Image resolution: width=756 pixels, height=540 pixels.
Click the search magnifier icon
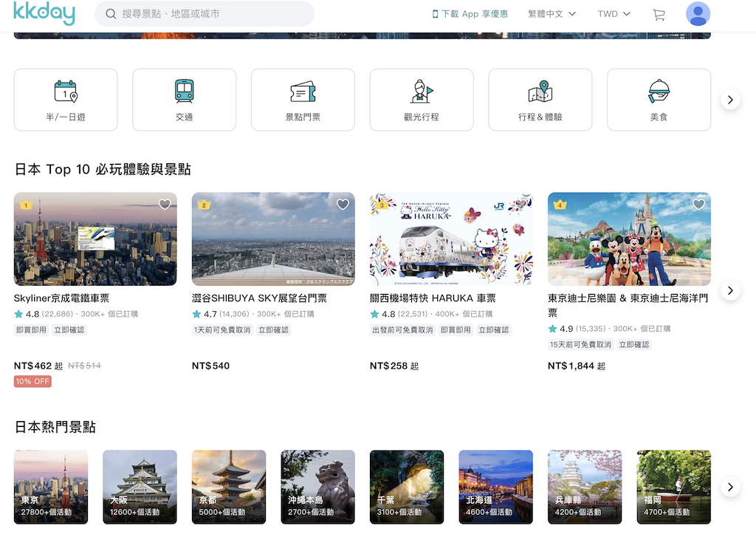(111, 14)
